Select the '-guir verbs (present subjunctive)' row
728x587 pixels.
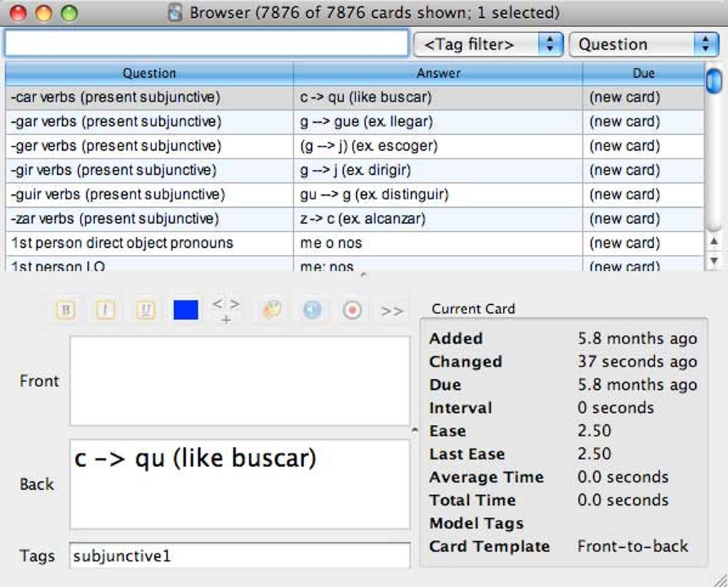[355, 194]
